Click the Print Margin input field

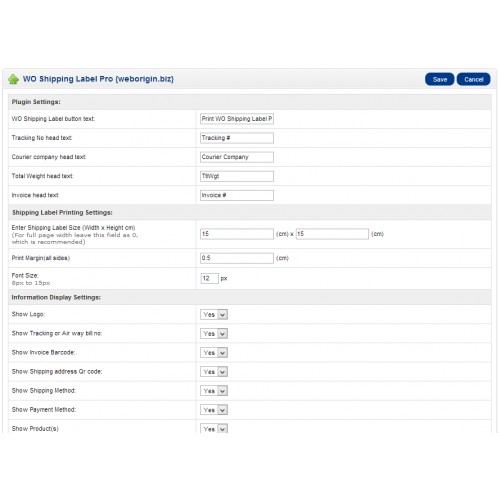tap(237, 258)
